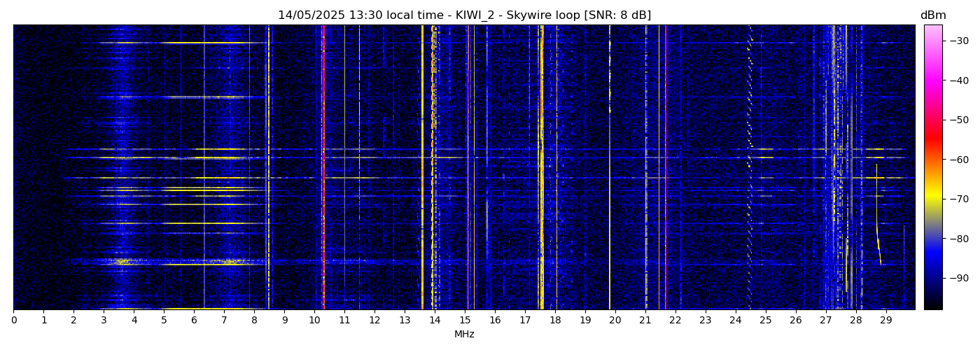Click the strong yellow signal line near 13.6 MHz

point(422,167)
